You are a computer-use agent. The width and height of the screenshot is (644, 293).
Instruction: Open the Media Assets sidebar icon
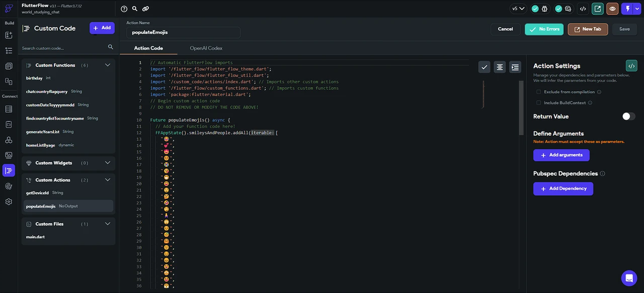pos(9,155)
